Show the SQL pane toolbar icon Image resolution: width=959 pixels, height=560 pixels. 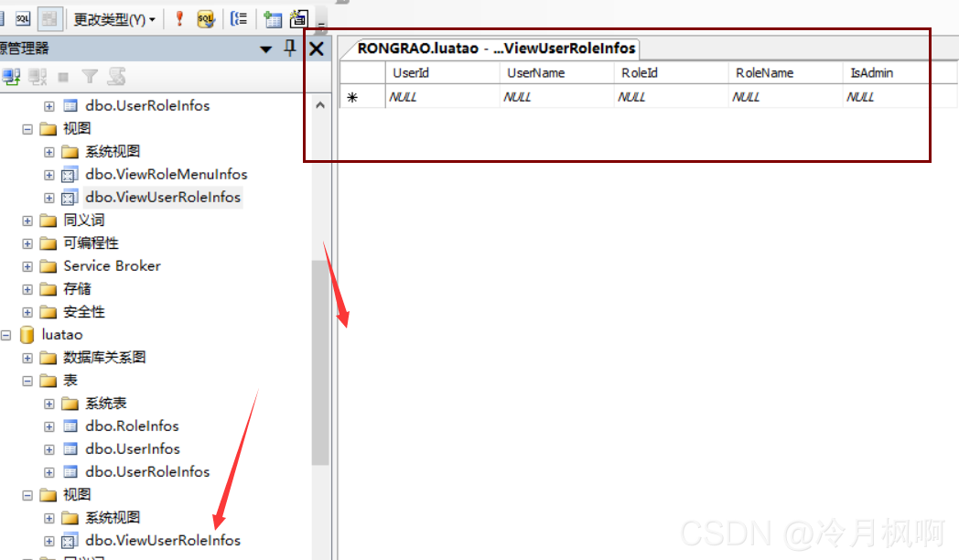pos(23,19)
